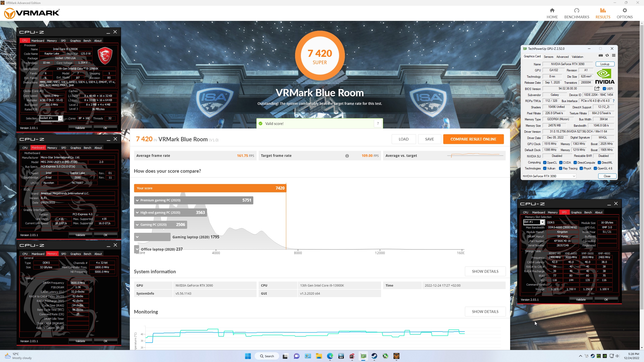
Task: Click the volume icon in system tray
Action: point(617,356)
